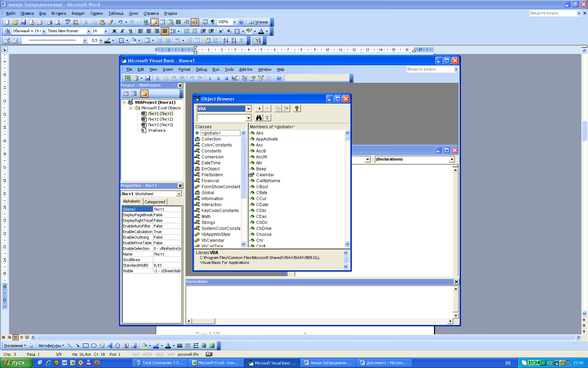
Task: Switch to Alphabetic properties tab
Action: tap(132, 201)
